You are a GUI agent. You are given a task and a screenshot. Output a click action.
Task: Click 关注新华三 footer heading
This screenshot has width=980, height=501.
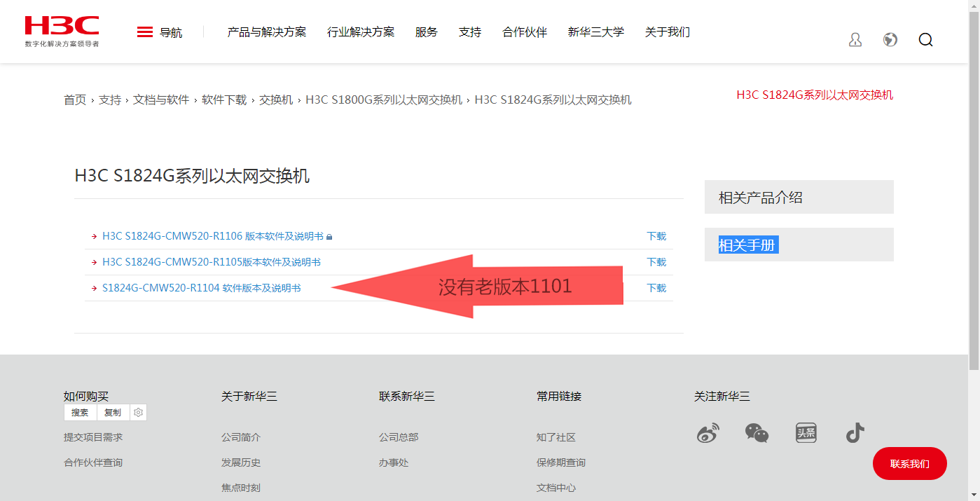coord(722,397)
